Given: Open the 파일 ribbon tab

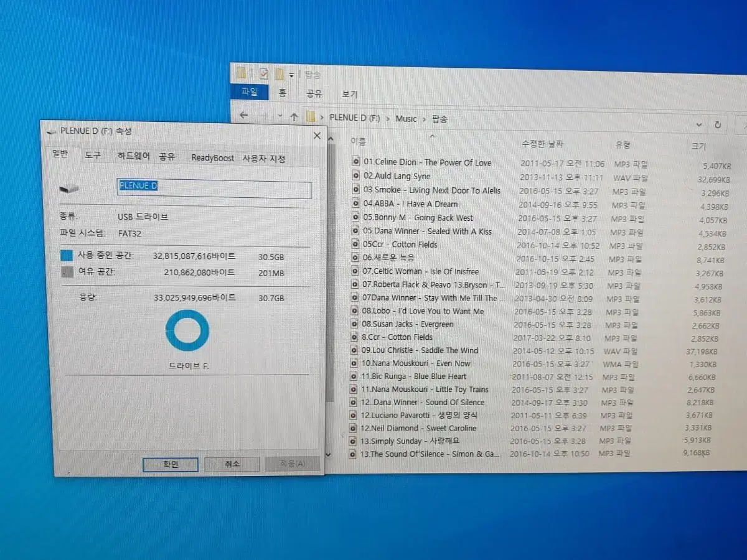Looking at the screenshot, I should [249, 91].
